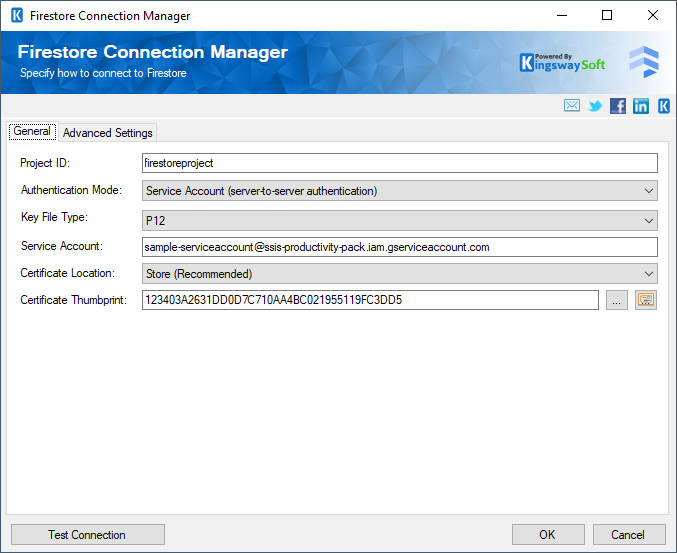Screen dimensions: 677x553
Task: Click the Key File Type label
Action: point(54,217)
